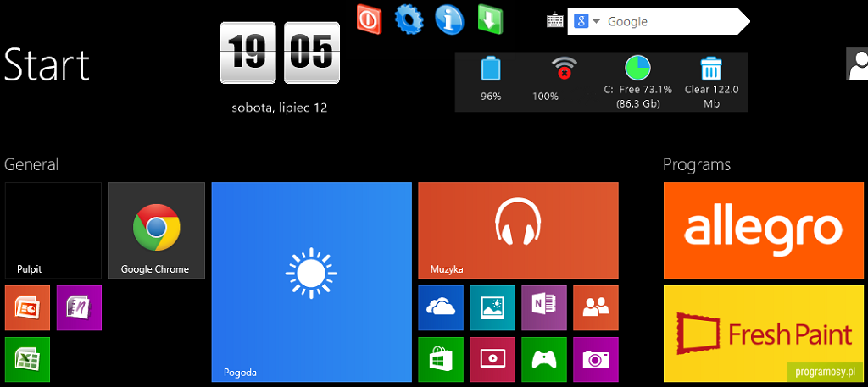Open the Camera tile
The height and width of the screenshot is (387, 868).
[x=596, y=359]
